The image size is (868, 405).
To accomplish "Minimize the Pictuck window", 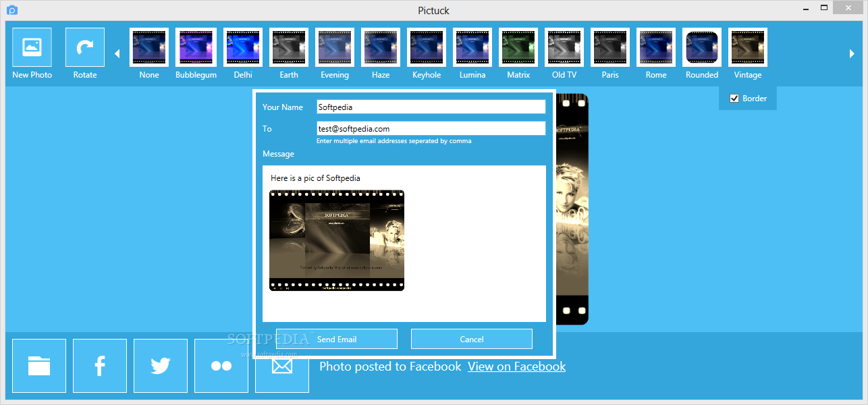I will [x=807, y=9].
